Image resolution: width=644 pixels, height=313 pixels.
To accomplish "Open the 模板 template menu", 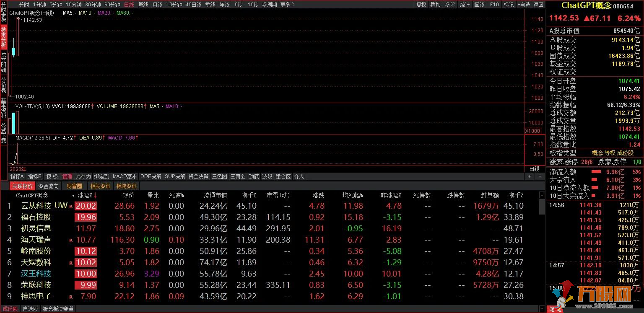I will pyautogui.click(x=52, y=176).
